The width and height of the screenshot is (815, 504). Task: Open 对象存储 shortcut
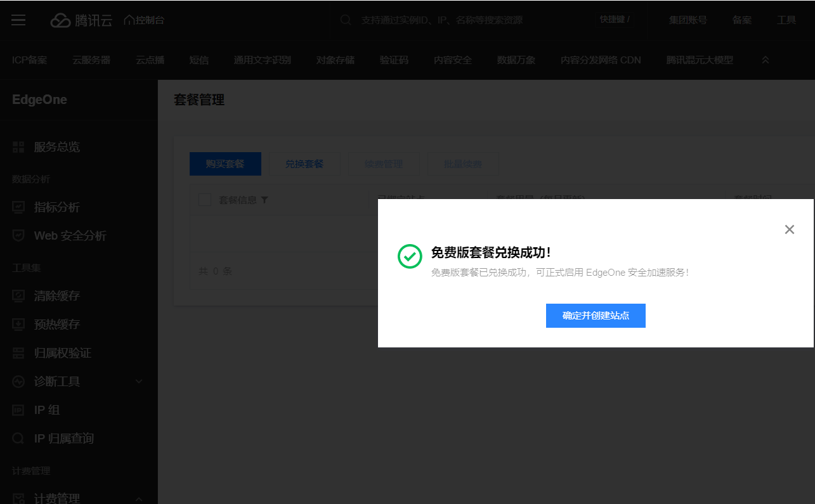coord(336,60)
